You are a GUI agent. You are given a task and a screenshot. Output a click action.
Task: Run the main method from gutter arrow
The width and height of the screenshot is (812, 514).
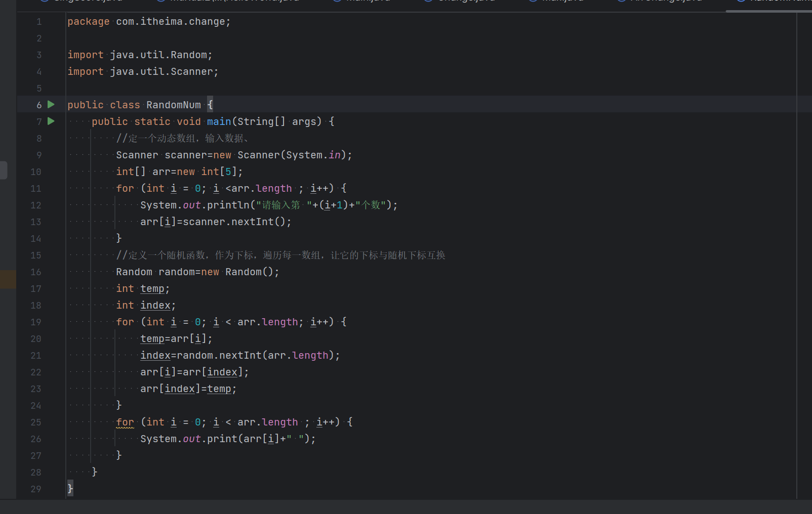point(51,121)
